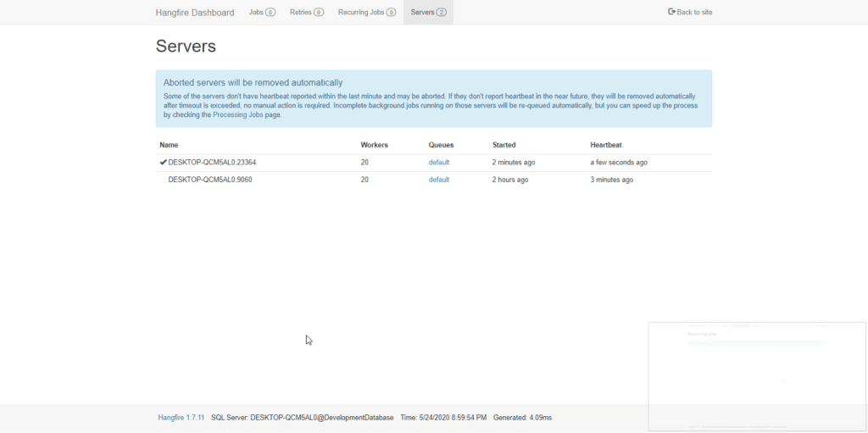
Task: Click the '3 minutes ago' heartbeat value
Action: (x=612, y=180)
